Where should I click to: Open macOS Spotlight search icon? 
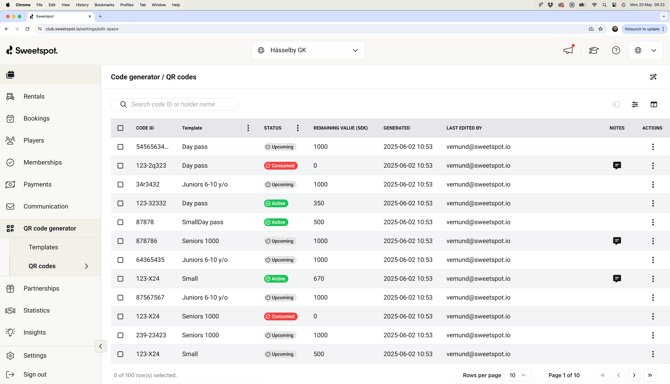click(604, 5)
